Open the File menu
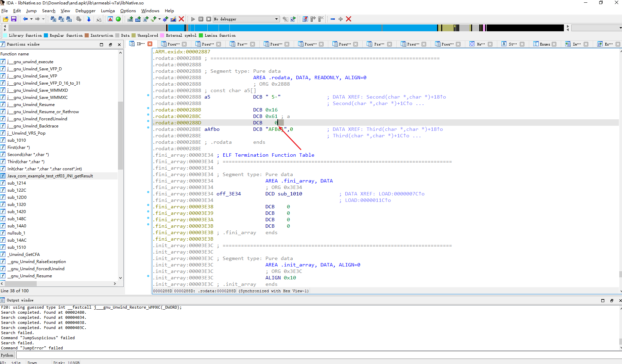The height and width of the screenshot is (364, 622). click(4, 11)
